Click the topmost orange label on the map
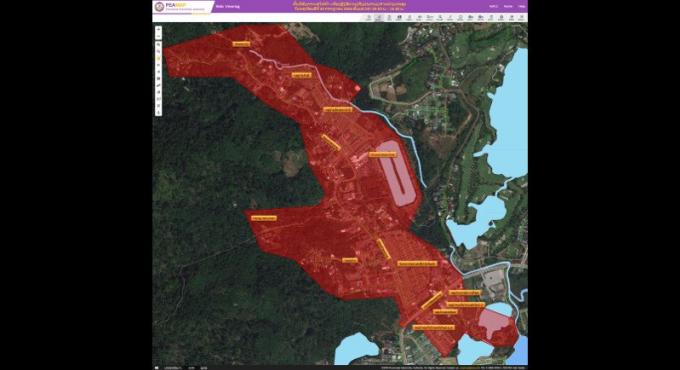This screenshot has width=680, height=370. point(241,44)
